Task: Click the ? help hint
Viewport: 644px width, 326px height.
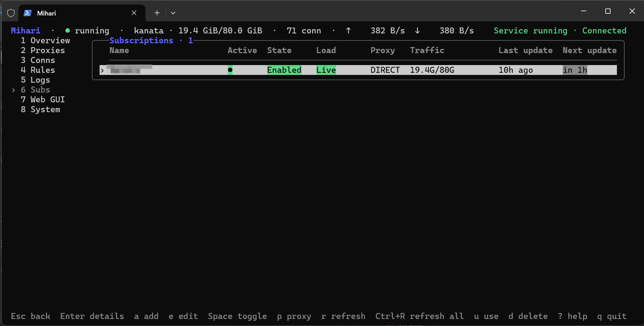Action: coord(573,316)
